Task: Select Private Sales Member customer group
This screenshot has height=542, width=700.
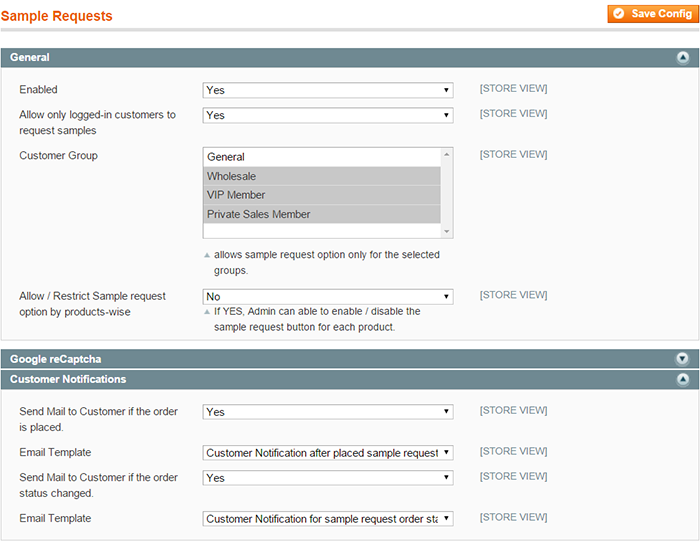Action: [x=322, y=214]
